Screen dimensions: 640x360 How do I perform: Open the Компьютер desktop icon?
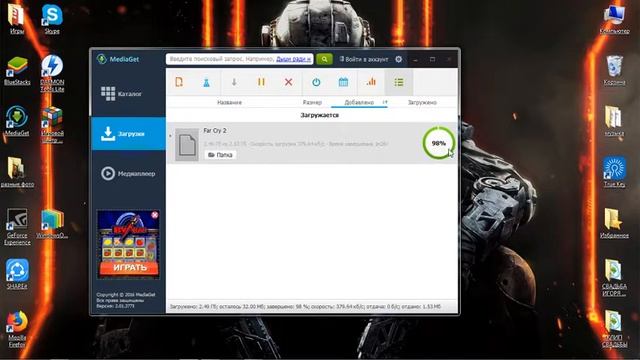614,19
